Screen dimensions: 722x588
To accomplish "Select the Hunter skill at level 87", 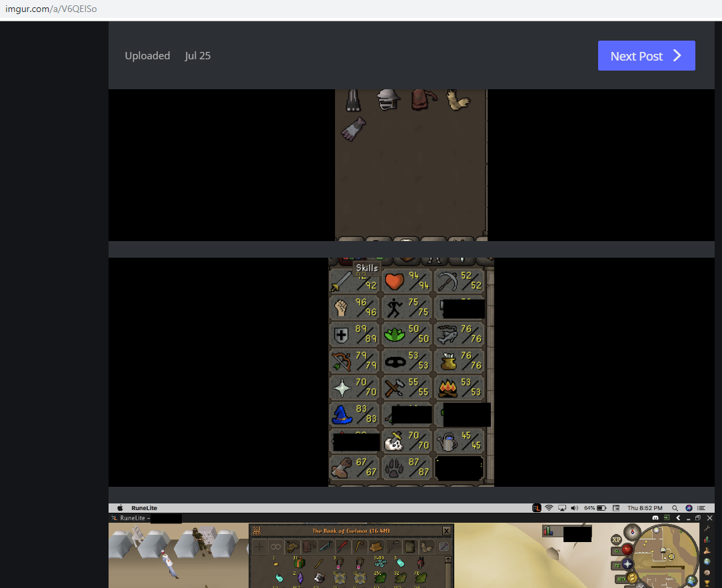I will coord(407,468).
